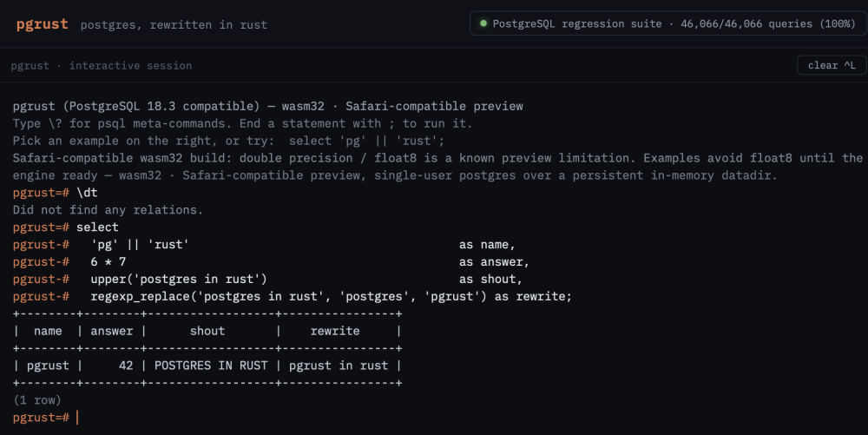Click the green status dot indicator
Screen dimensions: 868x435
coord(483,23)
